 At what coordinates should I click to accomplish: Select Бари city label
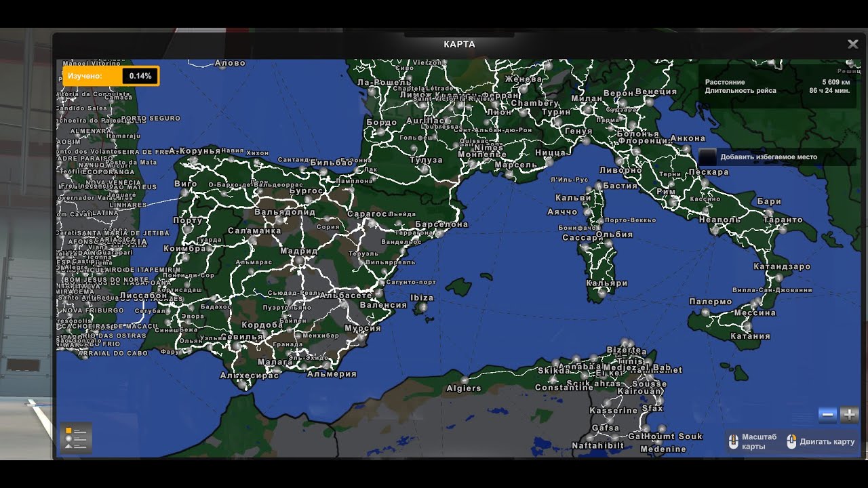[769, 201]
